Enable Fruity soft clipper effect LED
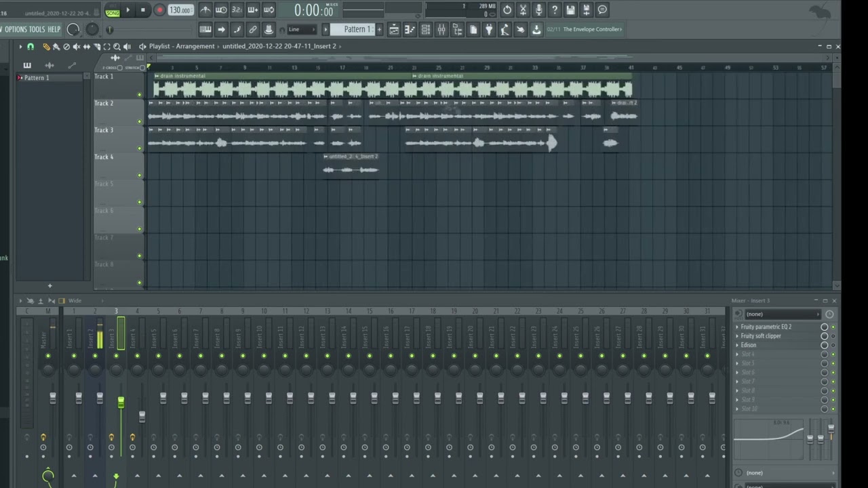The width and height of the screenshot is (868, 488). click(x=833, y=336)
